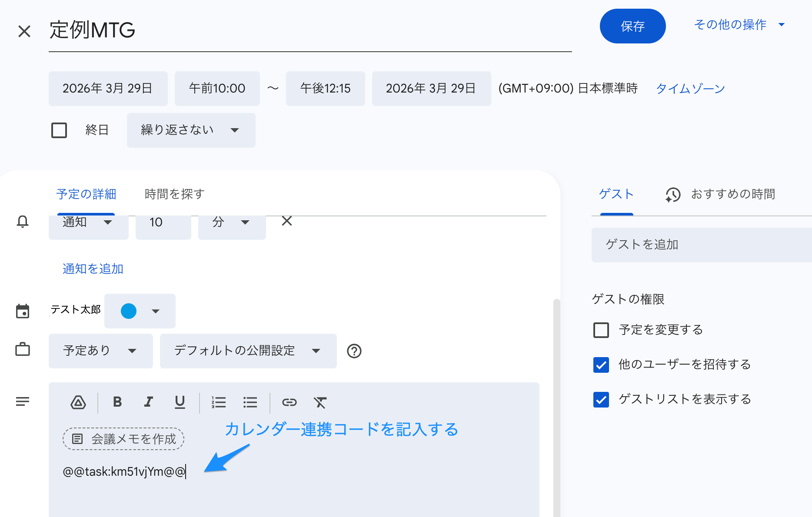This screenshot has height=517, width=812.
Task: Open the 繰り返さない recurrence dropdown
Action: tap(191, 130)
